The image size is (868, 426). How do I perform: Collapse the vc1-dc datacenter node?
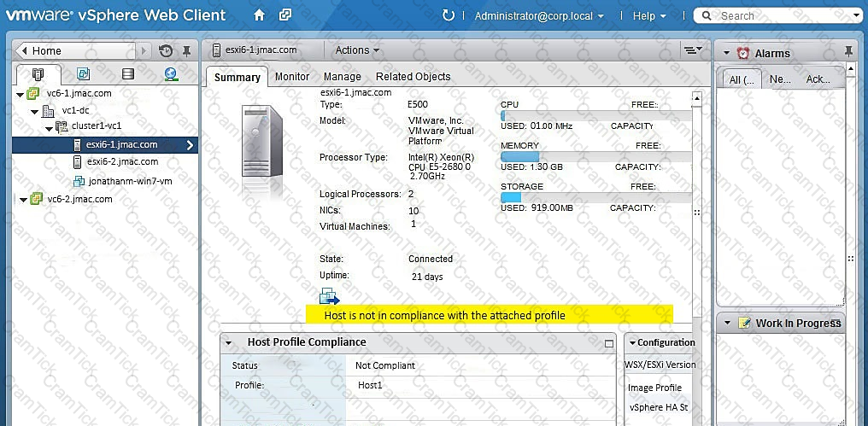(35, 112)
